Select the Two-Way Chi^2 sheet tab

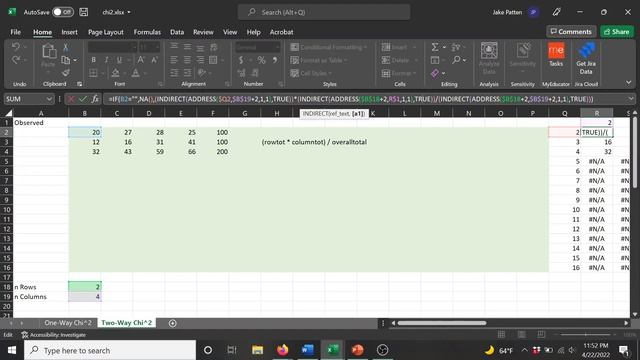126,323
